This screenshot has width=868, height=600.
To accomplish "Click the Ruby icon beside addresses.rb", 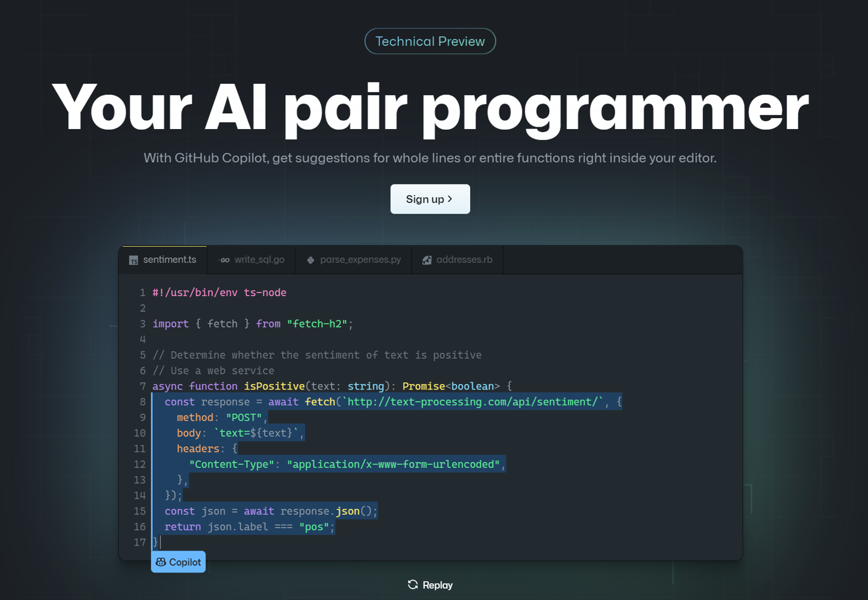I will coord(427,261).
